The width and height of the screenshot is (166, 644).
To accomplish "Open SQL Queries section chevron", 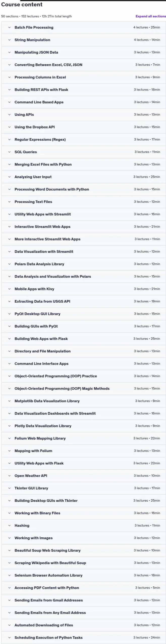I will [9, 152].
